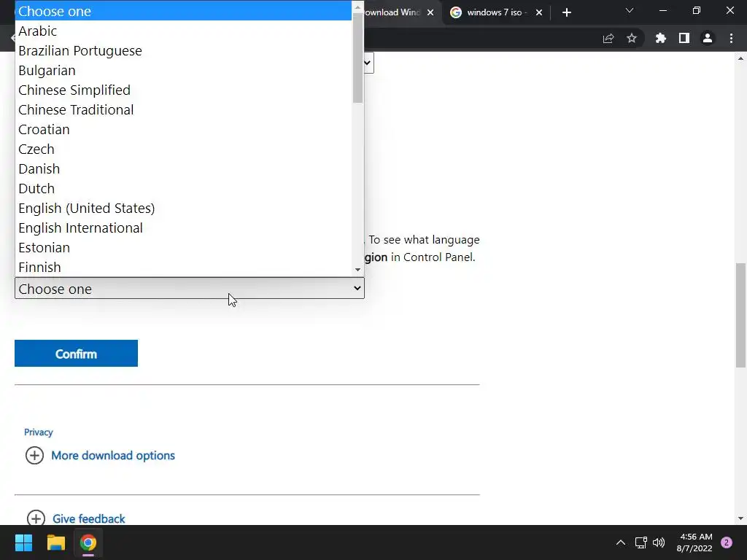This screenshot has width=747, height=560.
Task: Click the page scrollbar up arrow
Action: (x=740, y=58)
